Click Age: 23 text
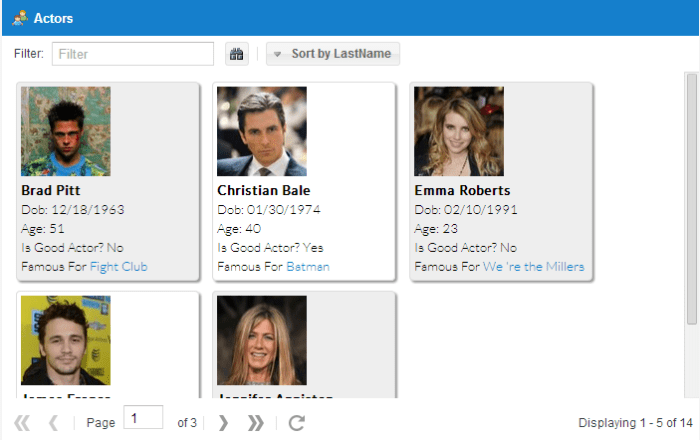 [x=436, y=229]
